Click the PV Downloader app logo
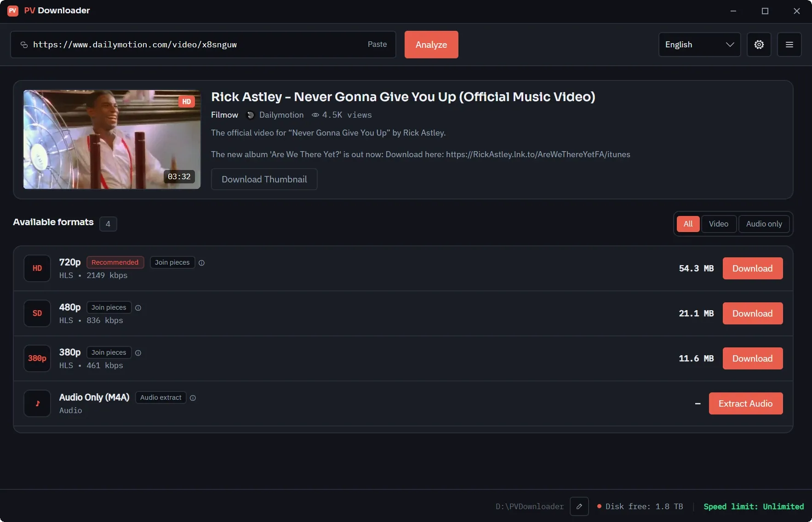The image size is (812, 522). pyautogui.click(x=13, y=11)
